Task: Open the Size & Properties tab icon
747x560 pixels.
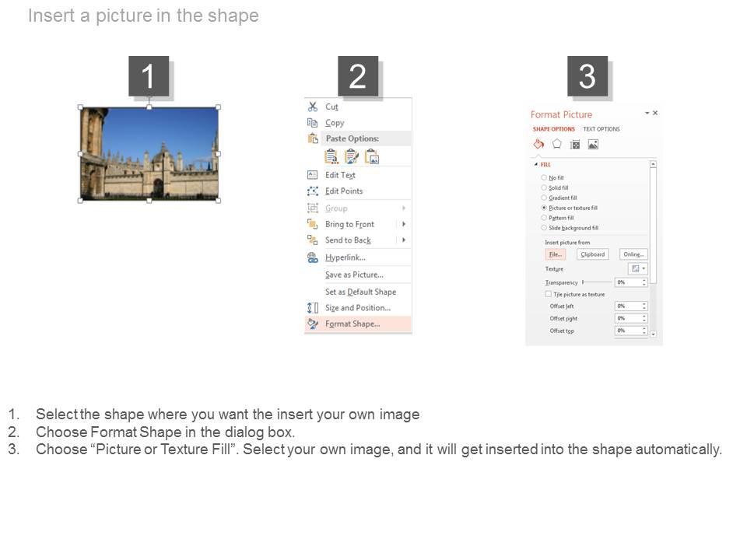Action: (575, 145)
